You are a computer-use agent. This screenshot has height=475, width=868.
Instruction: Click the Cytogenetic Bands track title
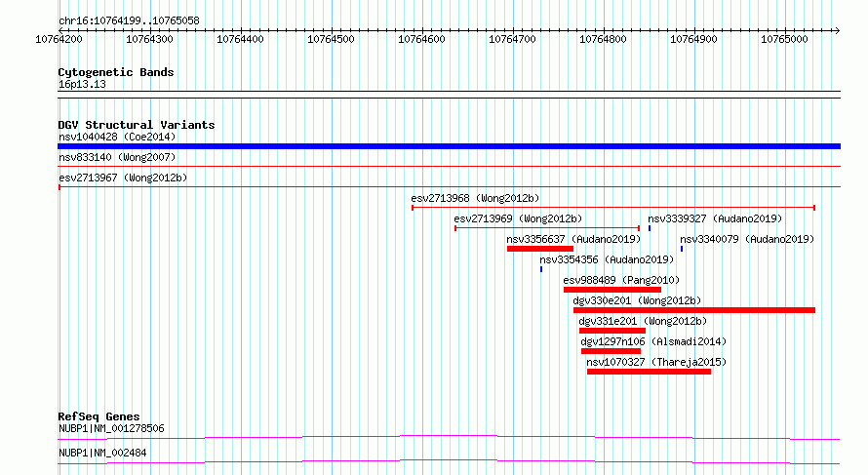116,72
